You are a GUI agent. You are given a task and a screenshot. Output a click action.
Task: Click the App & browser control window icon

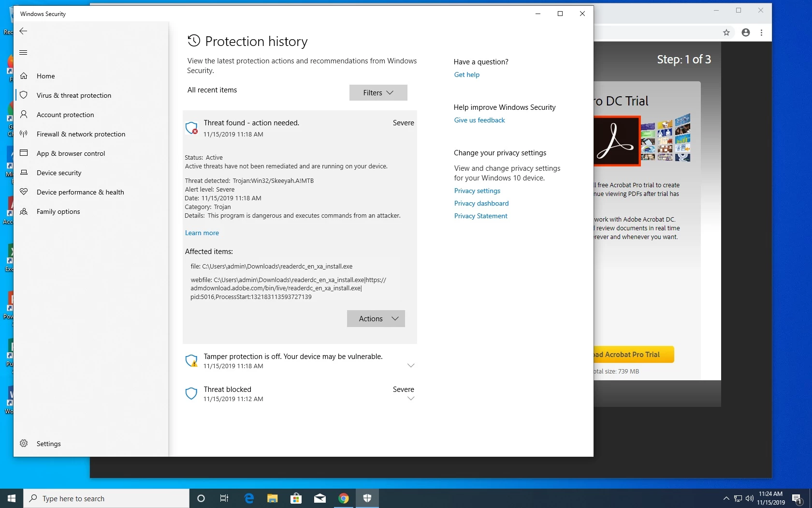(x=24, y=153)
